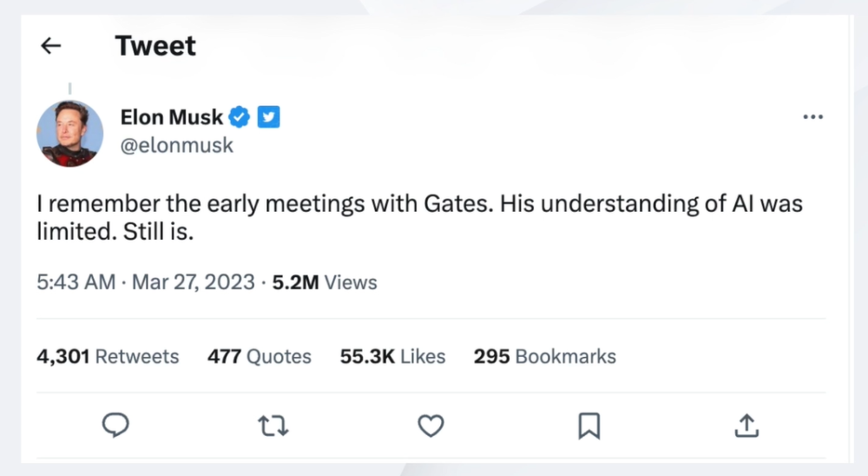
Task: Click the 5.2M Views count
Action: 325,282
